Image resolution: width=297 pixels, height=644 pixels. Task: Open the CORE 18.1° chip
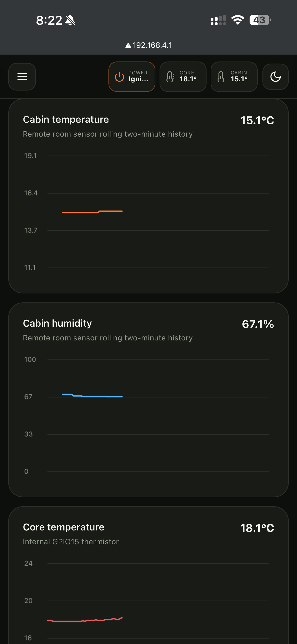(183, 77)
